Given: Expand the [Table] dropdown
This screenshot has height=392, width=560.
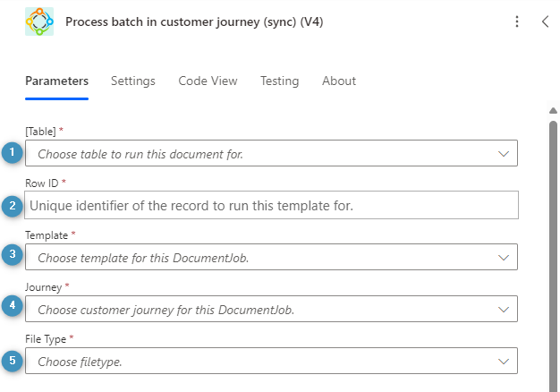Looking at the screenshot, I should pos(271,153).
